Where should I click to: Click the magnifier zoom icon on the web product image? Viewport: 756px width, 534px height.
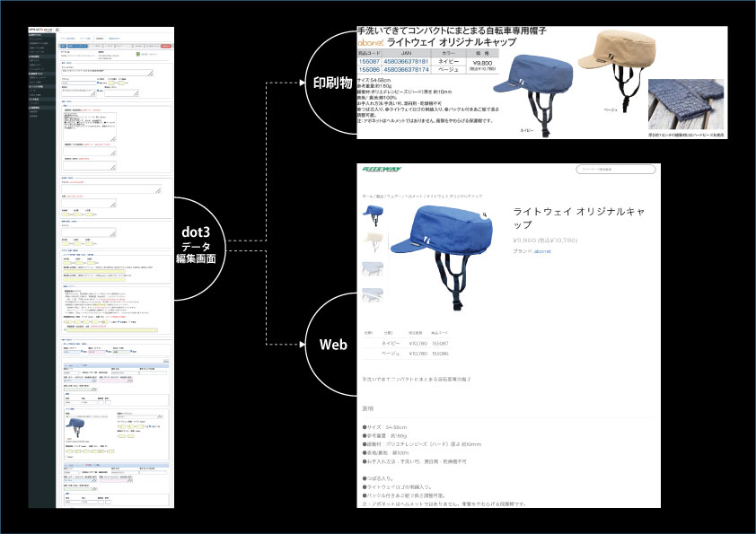click(485, 215)
